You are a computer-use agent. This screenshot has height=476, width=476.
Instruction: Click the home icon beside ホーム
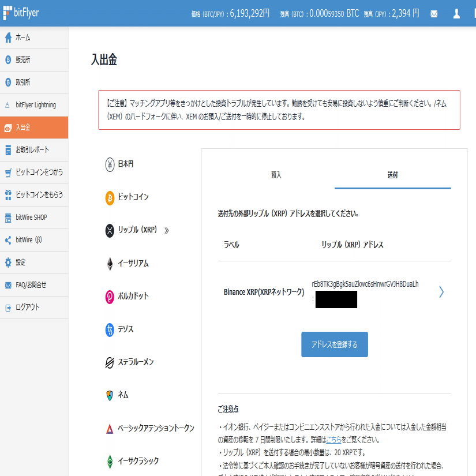[x=8, y=38]
